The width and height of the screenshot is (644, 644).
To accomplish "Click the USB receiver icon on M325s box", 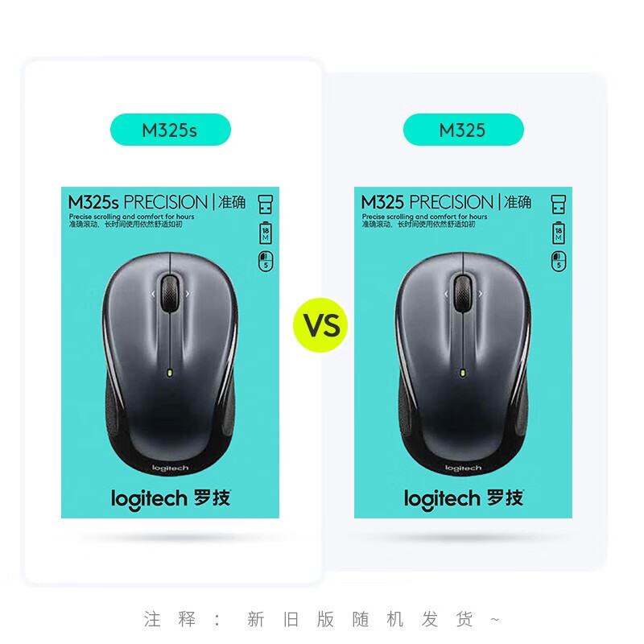I will [266, 204].
